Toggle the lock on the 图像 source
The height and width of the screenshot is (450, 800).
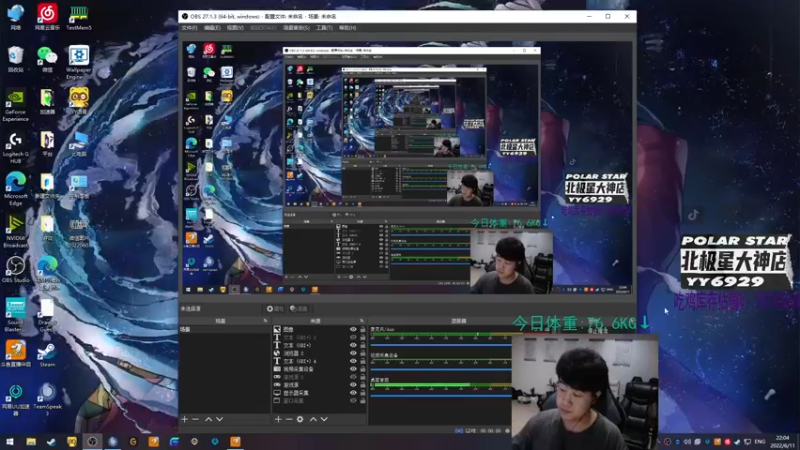363,330
